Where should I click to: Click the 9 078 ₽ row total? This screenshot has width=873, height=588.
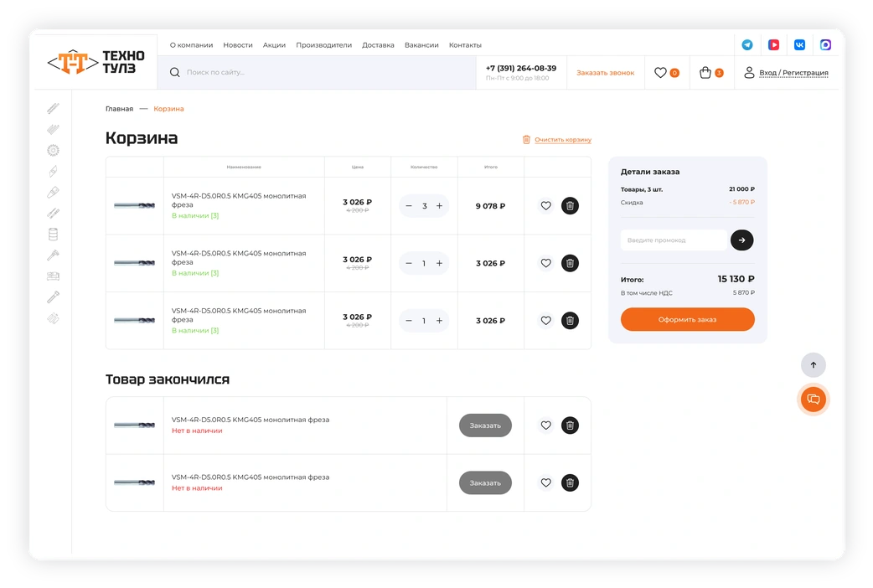coord(490,206)
